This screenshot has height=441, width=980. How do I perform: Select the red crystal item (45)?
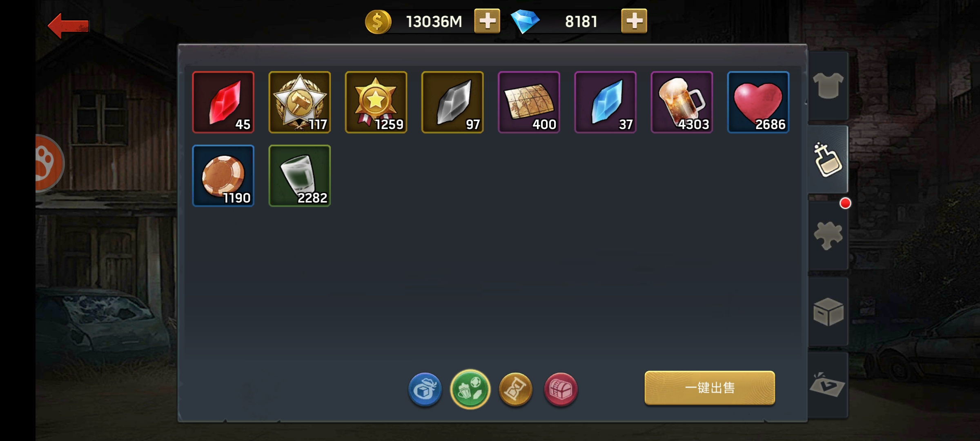tap(223, 102)
